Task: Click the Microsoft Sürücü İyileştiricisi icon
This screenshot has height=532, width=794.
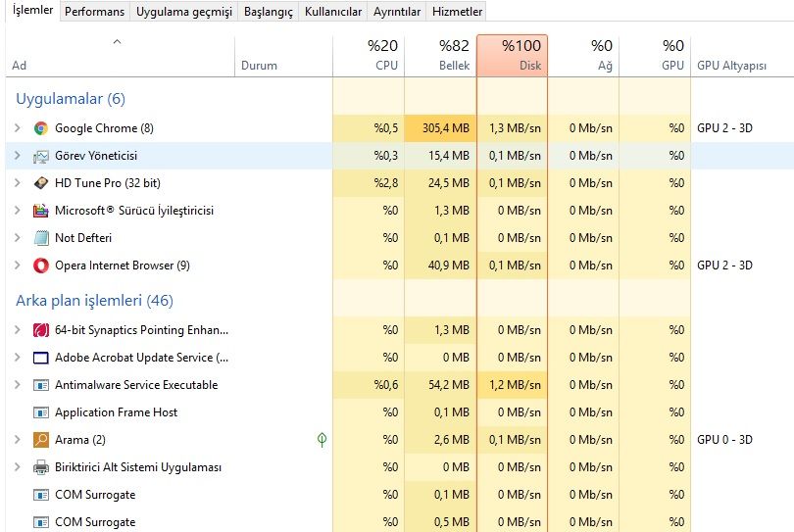Action: click(x=41, y=211)
